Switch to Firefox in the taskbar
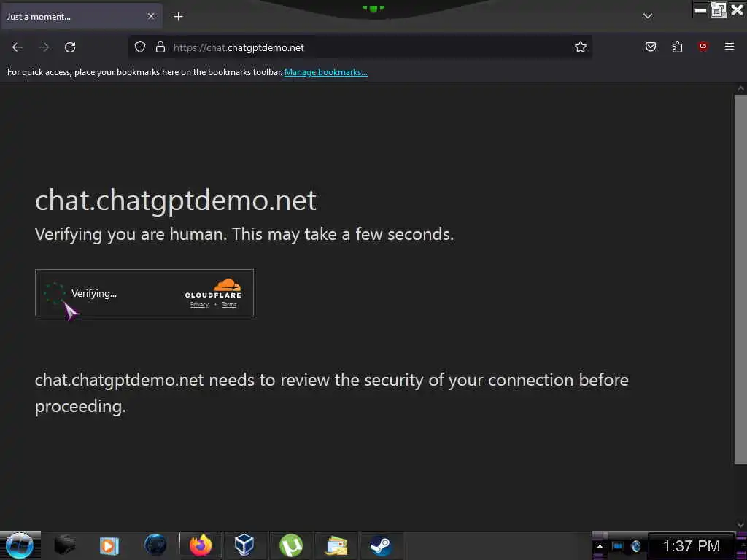 coord(201,545)
